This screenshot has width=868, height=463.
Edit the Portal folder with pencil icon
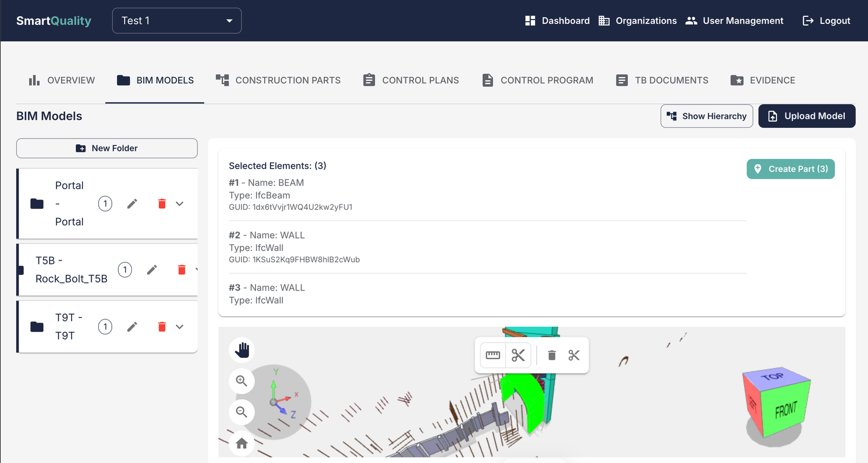pos(132,204)
